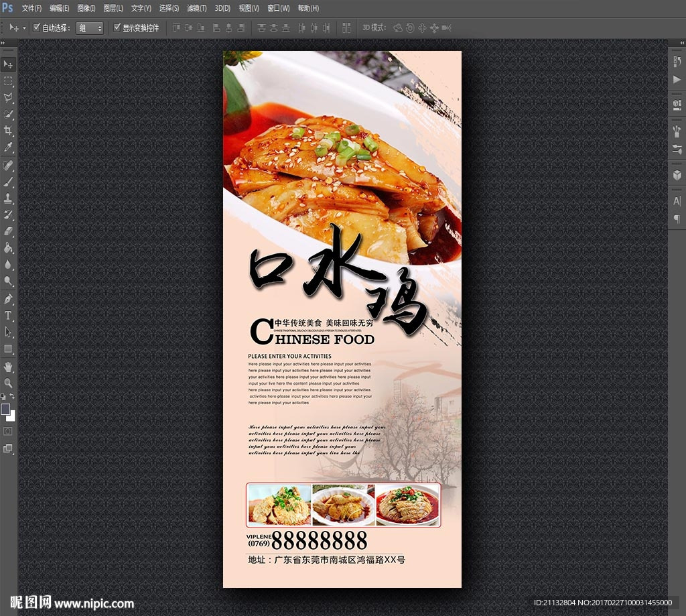The width and height of the screenshot is (686, 616).
Task: Open the 编辑(E) menu
Action: pyautogui.click(x=59, y=8)
